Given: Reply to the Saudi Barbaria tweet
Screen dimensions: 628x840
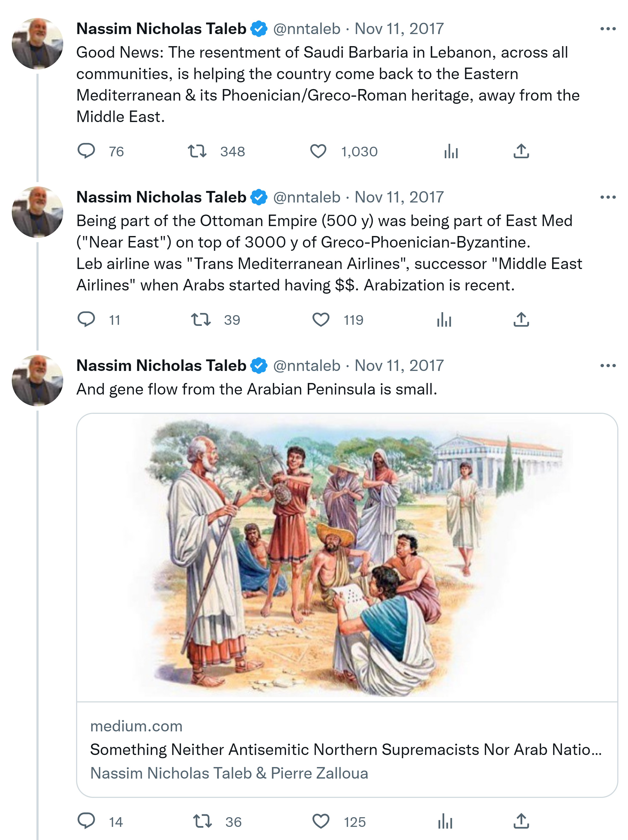Looking at the screenshot, I should tap(86, 151).
